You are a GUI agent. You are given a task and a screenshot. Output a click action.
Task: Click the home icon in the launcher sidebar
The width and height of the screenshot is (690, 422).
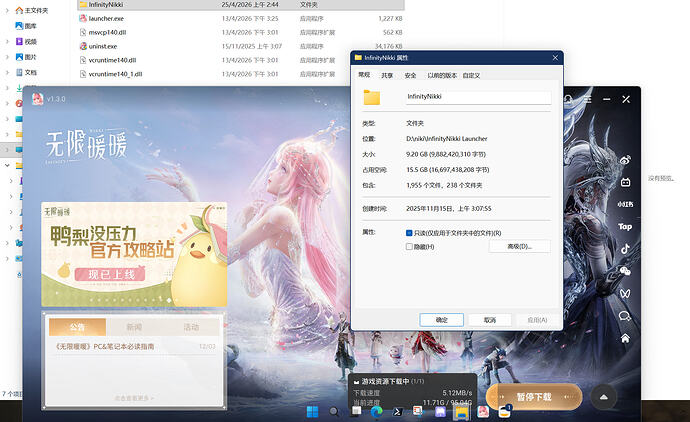click(625, 338)
